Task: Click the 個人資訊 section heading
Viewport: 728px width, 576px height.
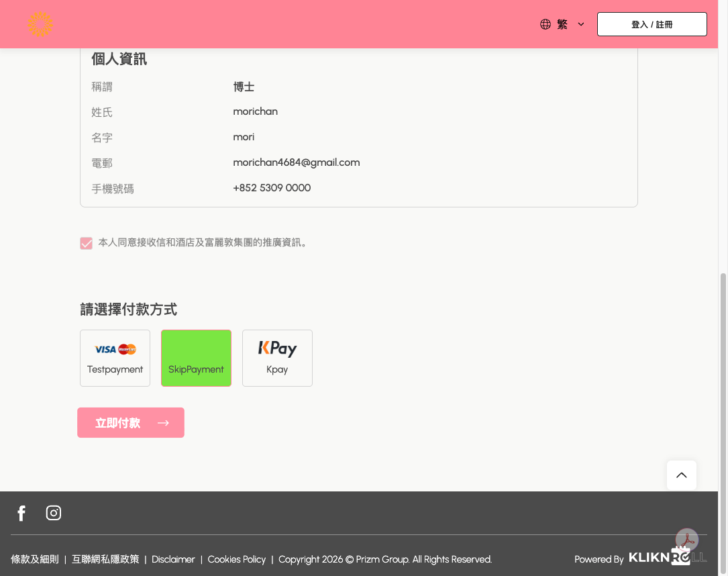Action: tap(119, 59)
